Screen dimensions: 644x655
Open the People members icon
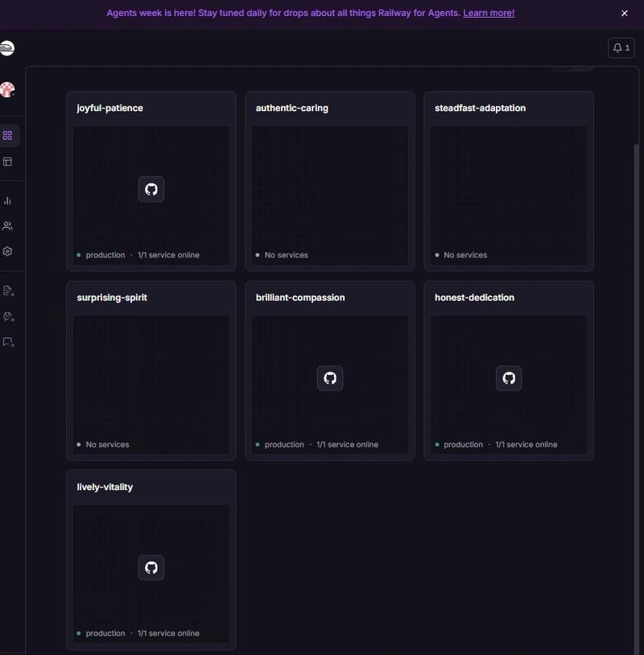pyautogui.click(x=7, y=226)
